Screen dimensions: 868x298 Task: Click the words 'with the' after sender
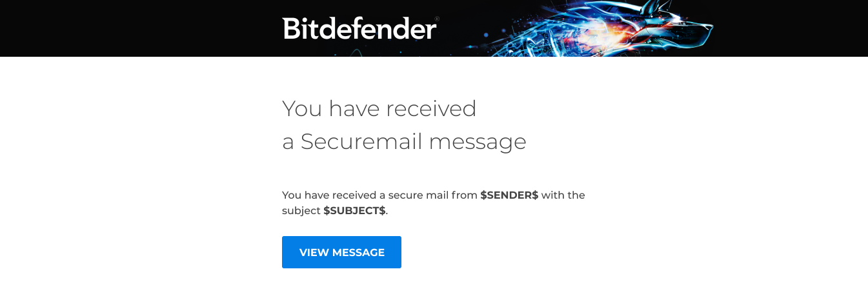click(563, 195)
